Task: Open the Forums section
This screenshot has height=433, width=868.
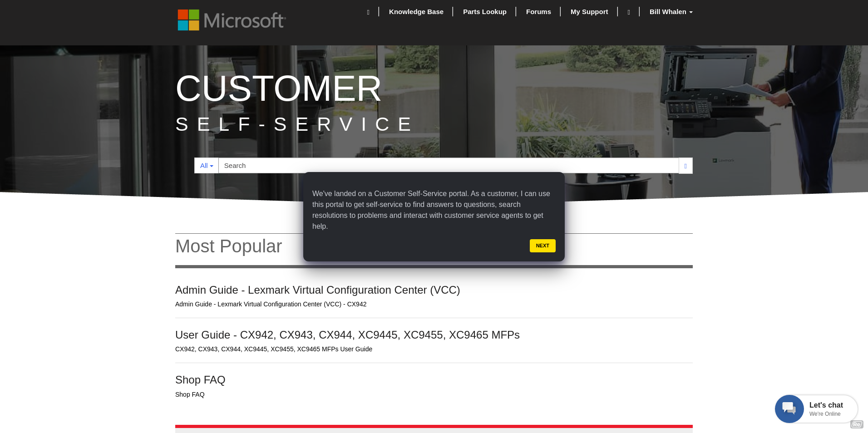Action: click(538, 12)
